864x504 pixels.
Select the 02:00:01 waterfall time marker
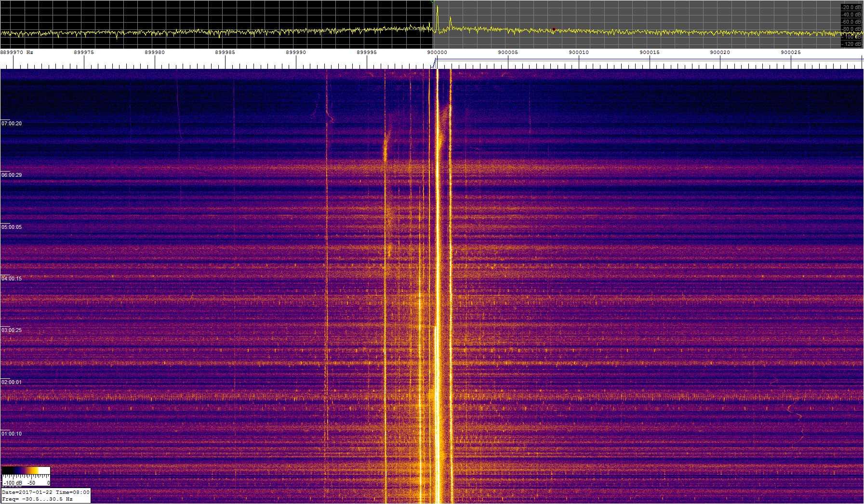[x=12, y=383]
